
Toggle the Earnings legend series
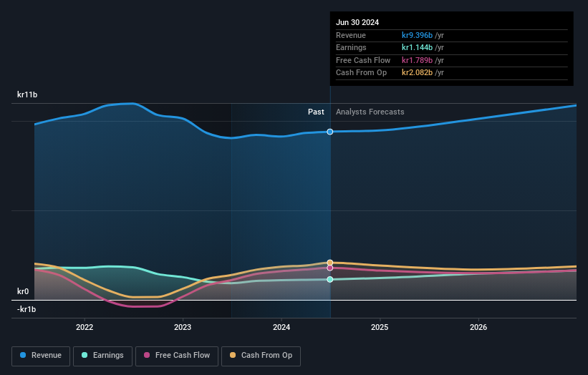click(102, 356)
